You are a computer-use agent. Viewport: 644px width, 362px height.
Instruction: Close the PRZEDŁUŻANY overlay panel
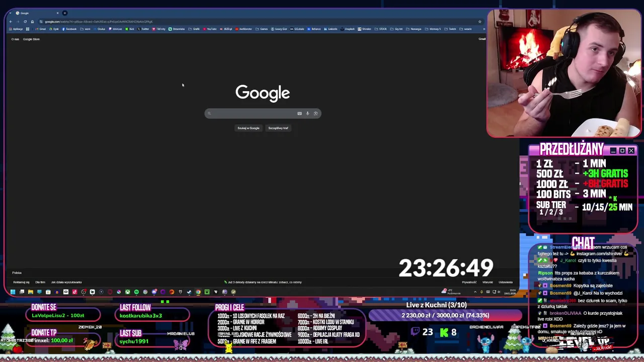point(631,151)
